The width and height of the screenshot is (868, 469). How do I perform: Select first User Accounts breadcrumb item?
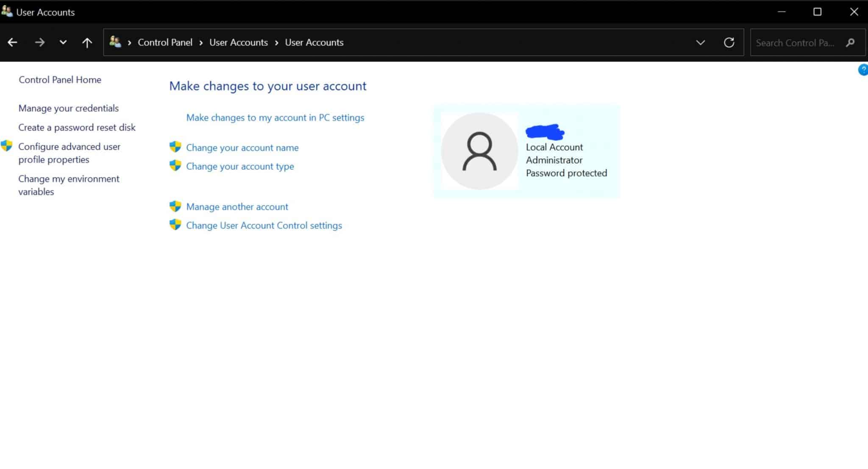pos(238,42)
